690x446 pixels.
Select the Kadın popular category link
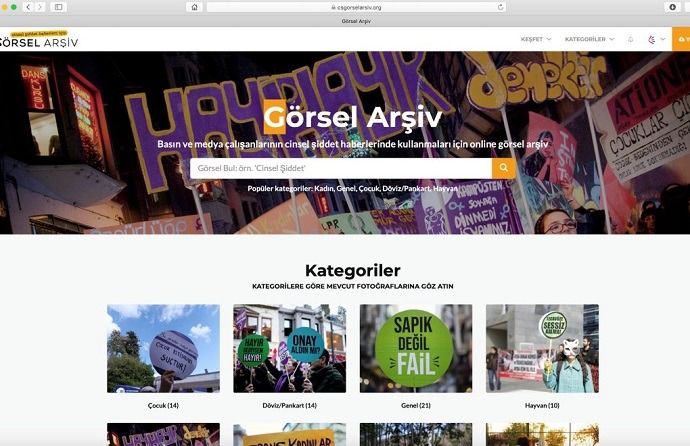pos(324,188)
